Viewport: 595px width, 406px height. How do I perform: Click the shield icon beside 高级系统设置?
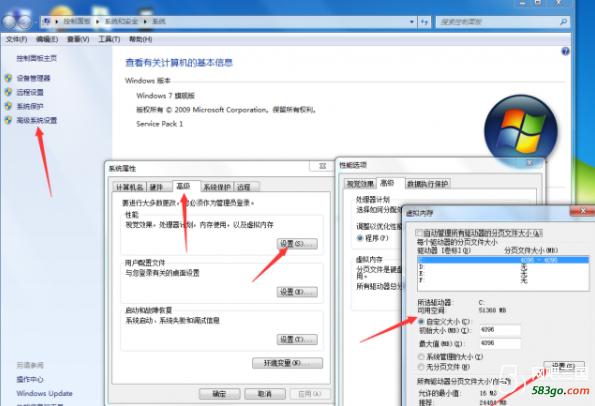pyautogui.click(x=8, y=120)
